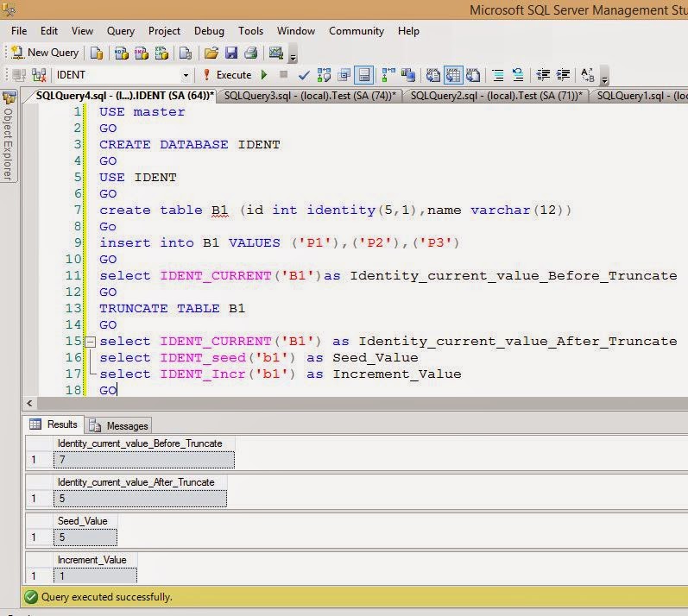The height and width of the screenshot is (616, 688).
Task: Open the Query menu
Action: (121, 31)
